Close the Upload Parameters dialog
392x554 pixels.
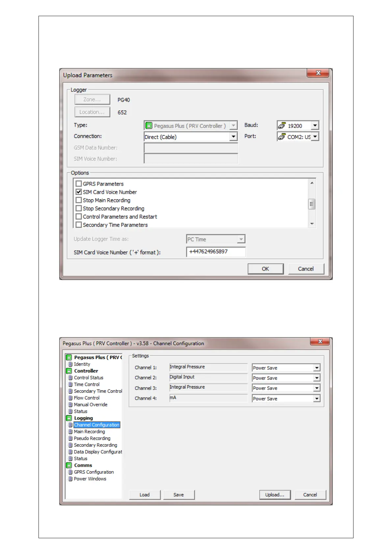tap(318, 73)
